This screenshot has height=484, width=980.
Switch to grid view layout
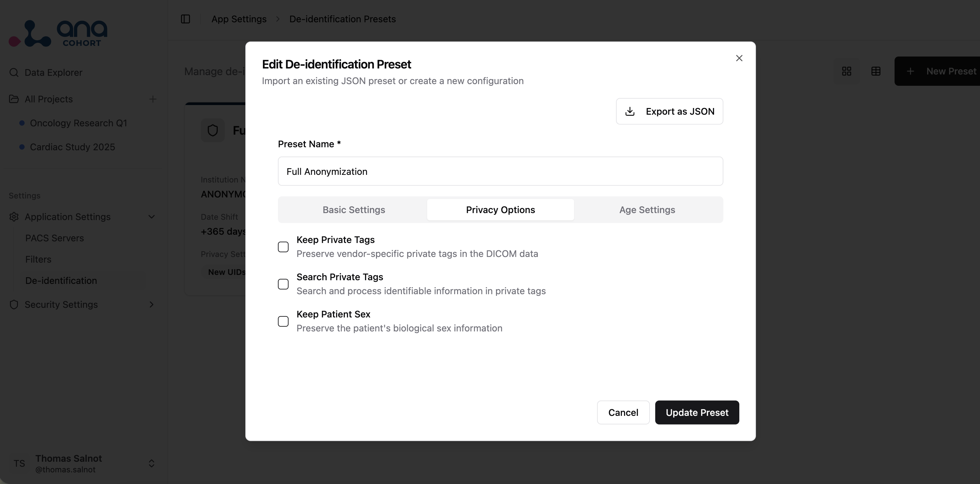tap(847, 71)
